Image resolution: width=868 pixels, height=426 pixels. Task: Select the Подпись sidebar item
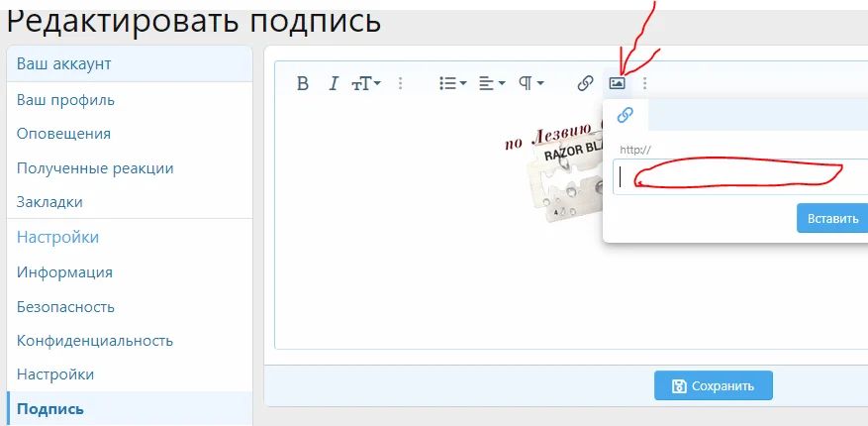pos(130,409)
